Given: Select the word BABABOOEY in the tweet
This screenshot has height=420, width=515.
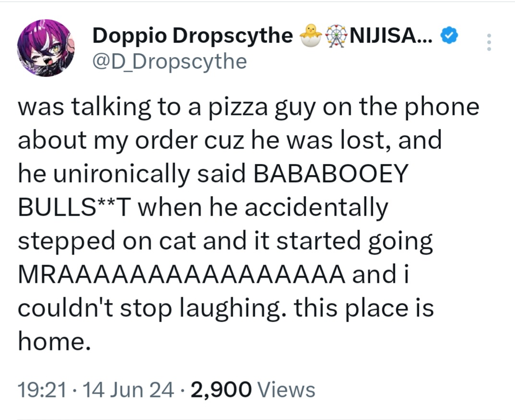Looking at the screenshot, I should [330, 174].
